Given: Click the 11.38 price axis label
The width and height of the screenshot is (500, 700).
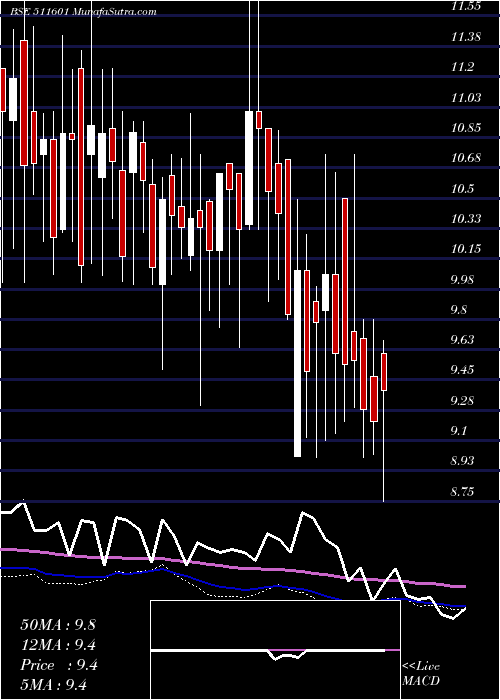Looking at the screenshot, I should coord(466,37).
